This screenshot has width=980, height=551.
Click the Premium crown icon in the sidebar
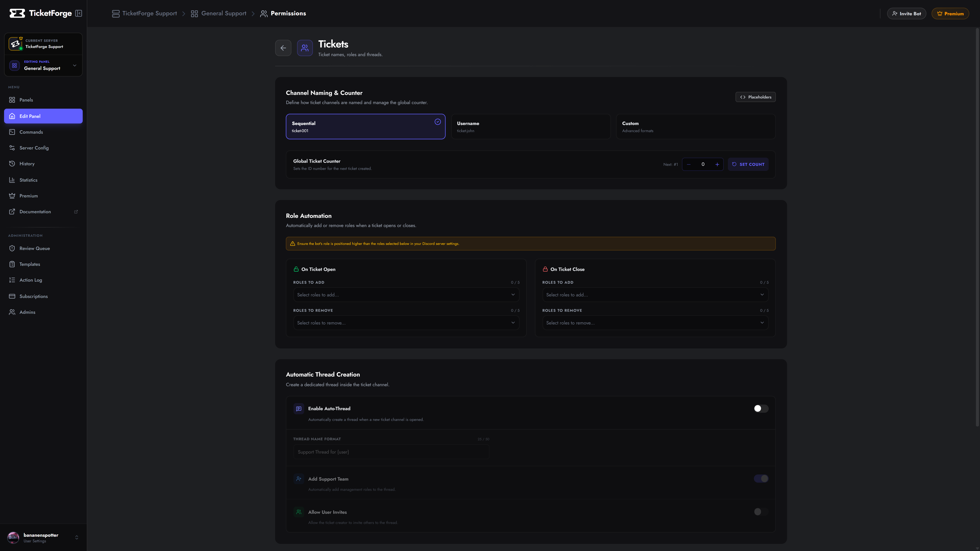click(x=12, y=196)
